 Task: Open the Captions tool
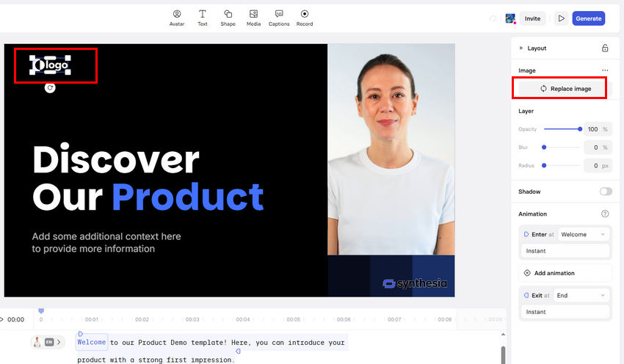279,18
